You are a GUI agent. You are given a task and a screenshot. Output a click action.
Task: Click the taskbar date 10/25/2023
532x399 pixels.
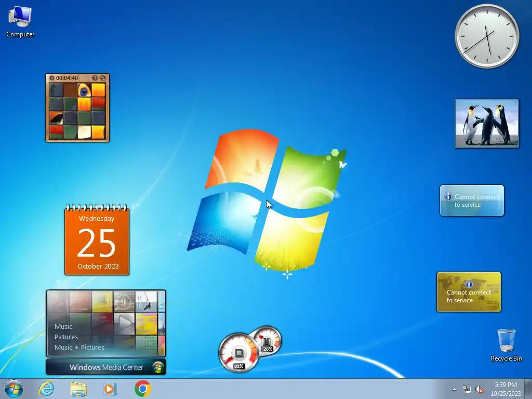[x=506, y=394]
